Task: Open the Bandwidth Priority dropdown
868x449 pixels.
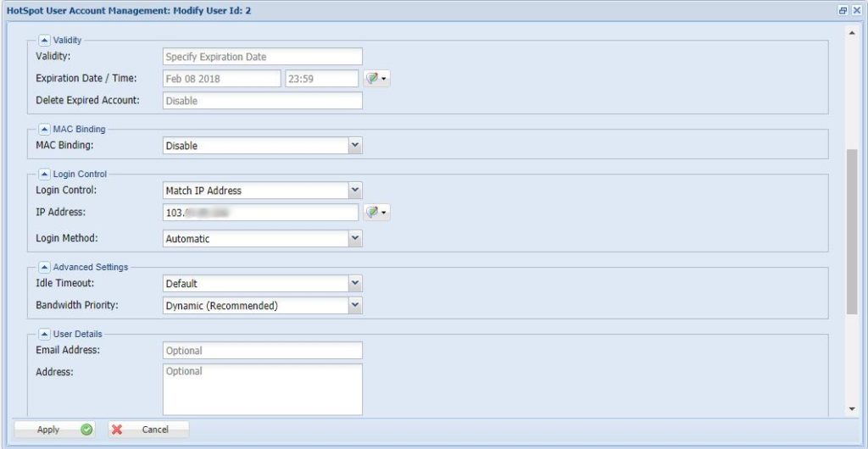Action: click(x=355, y=306)
